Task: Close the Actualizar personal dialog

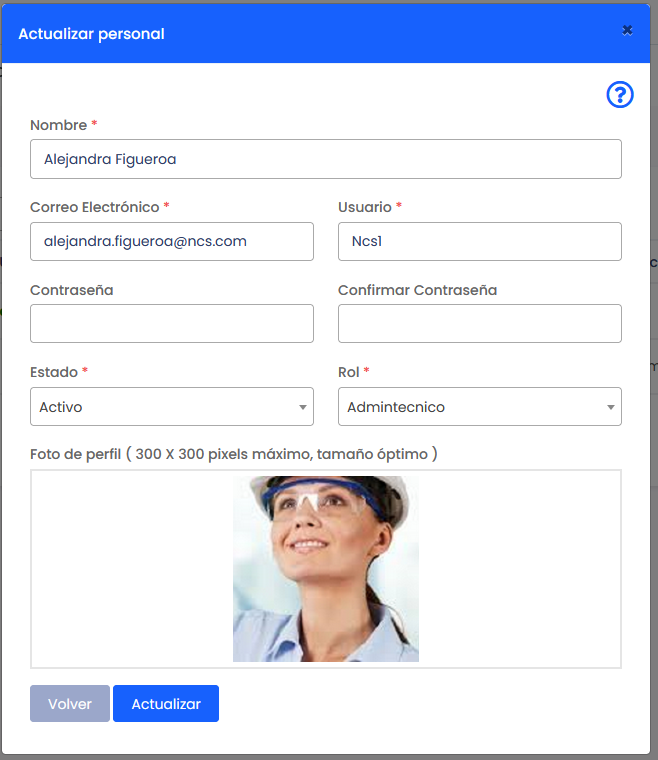Action: (x=627, y=30)
